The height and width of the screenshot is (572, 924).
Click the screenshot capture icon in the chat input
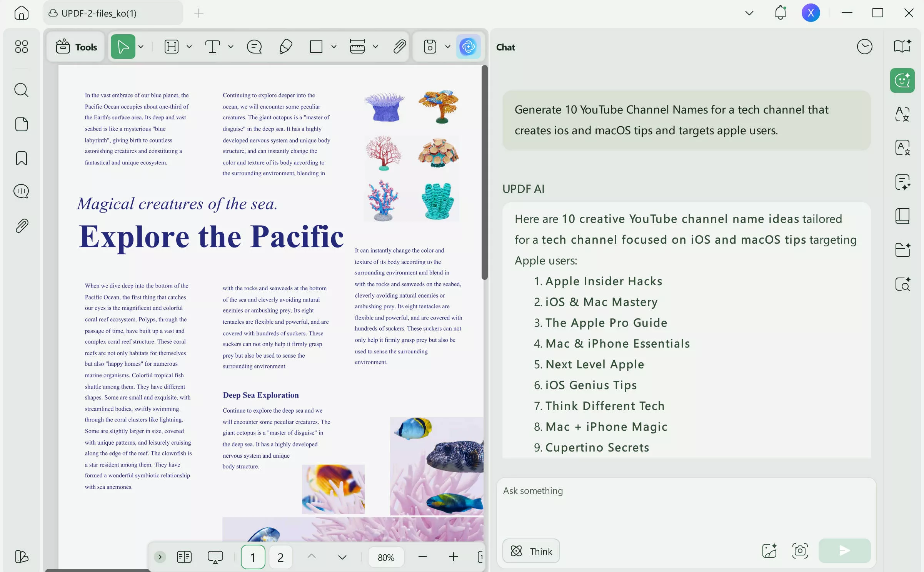click(800, 551)
